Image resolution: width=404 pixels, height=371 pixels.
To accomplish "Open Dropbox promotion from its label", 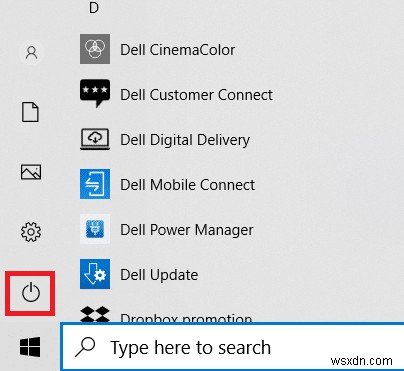I will (186, 318).
